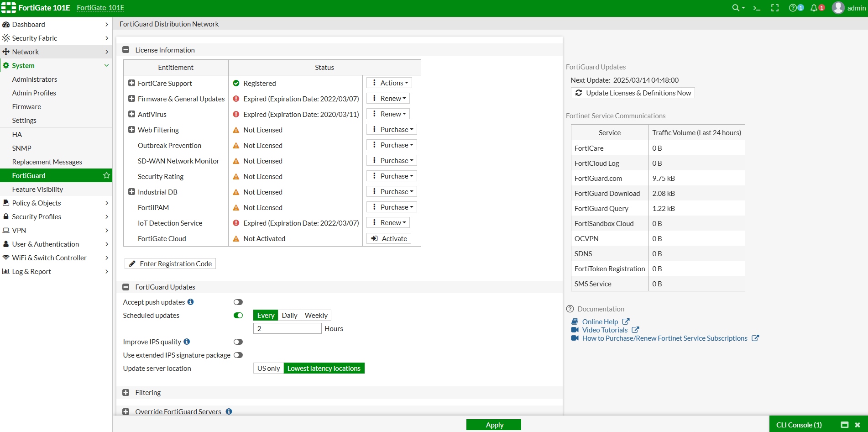Screen dimensions: 868x432
Task: Choose US only update server location
Action: [x=268, y=368]
